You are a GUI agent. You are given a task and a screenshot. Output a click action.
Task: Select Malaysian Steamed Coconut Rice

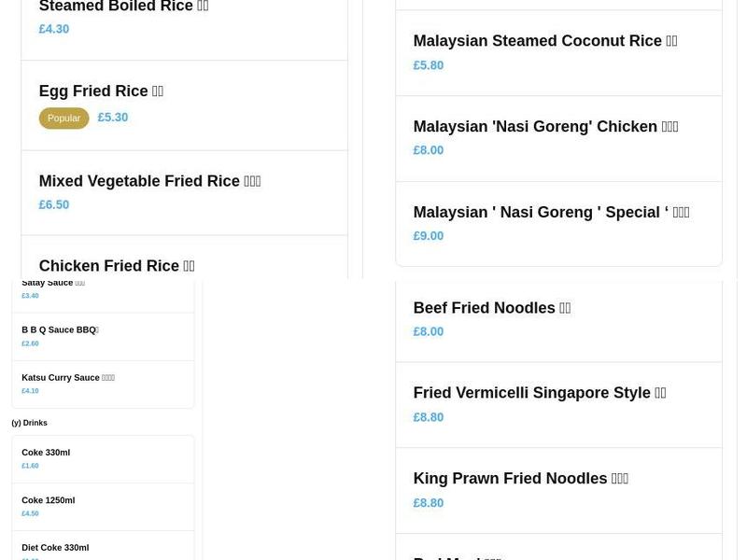544,41
